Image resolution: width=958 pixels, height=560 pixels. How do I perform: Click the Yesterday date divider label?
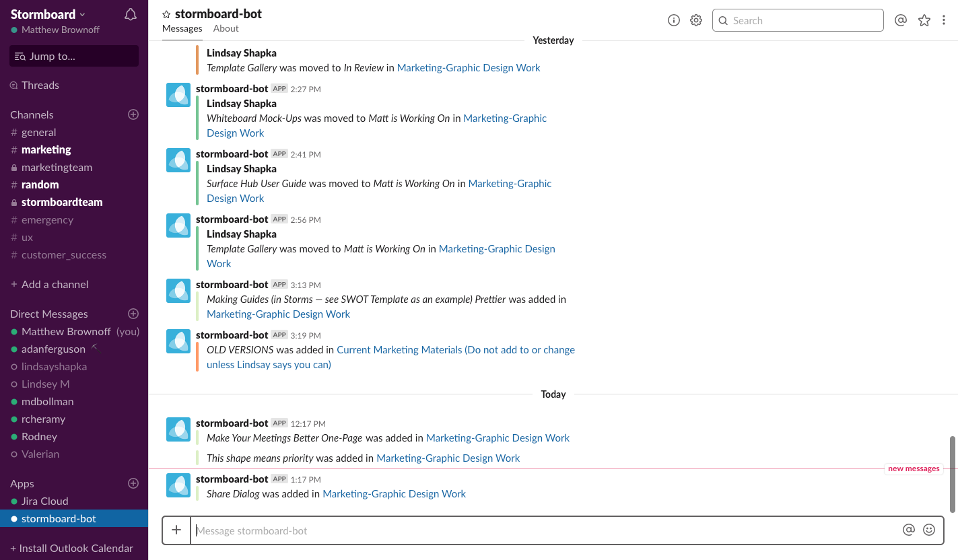click(553, 40)
